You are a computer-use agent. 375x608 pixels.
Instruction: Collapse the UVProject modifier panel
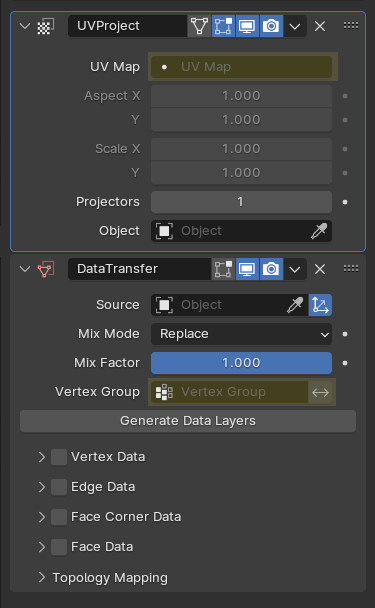pos(25,26)
